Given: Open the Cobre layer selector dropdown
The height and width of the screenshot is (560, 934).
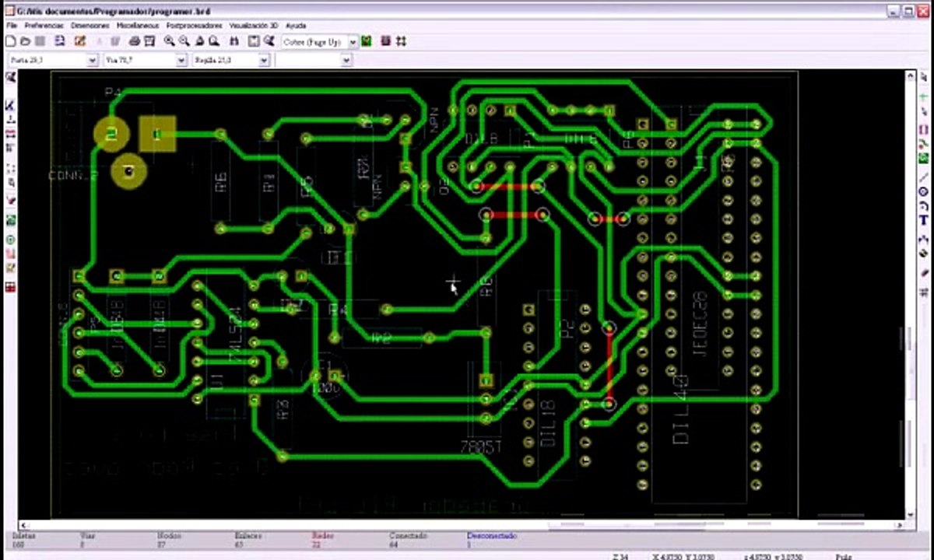Looking at the screenshot, I should point(352,40).
